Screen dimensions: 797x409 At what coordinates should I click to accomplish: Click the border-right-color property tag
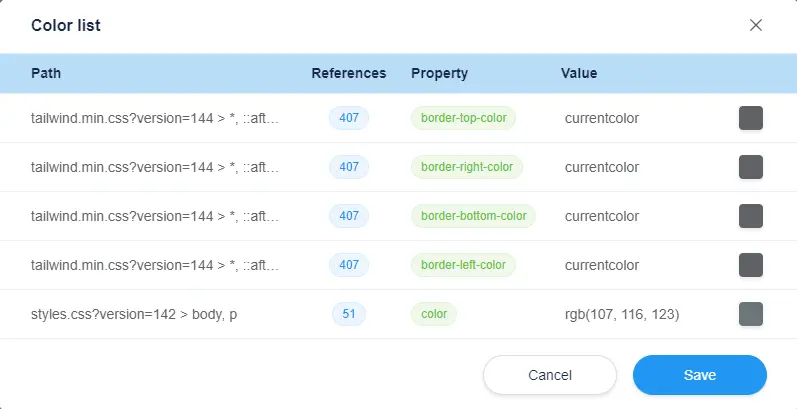pos(467,167)
